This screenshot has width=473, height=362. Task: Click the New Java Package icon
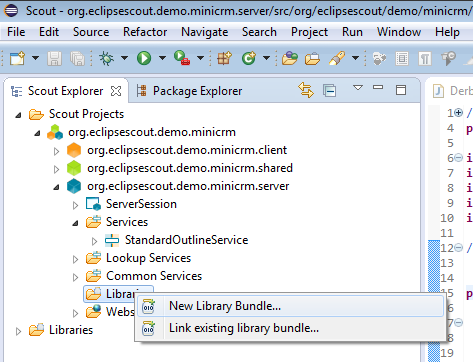click(x=224, y=58)
